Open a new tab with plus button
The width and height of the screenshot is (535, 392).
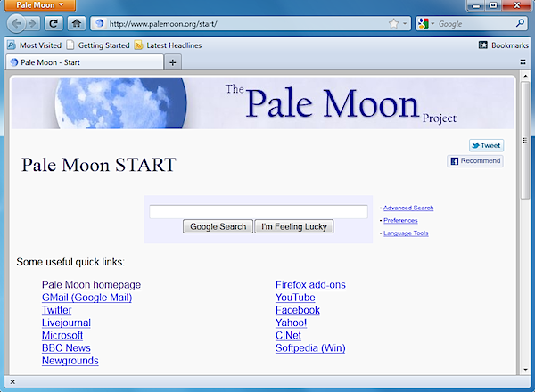coord(173,62)
